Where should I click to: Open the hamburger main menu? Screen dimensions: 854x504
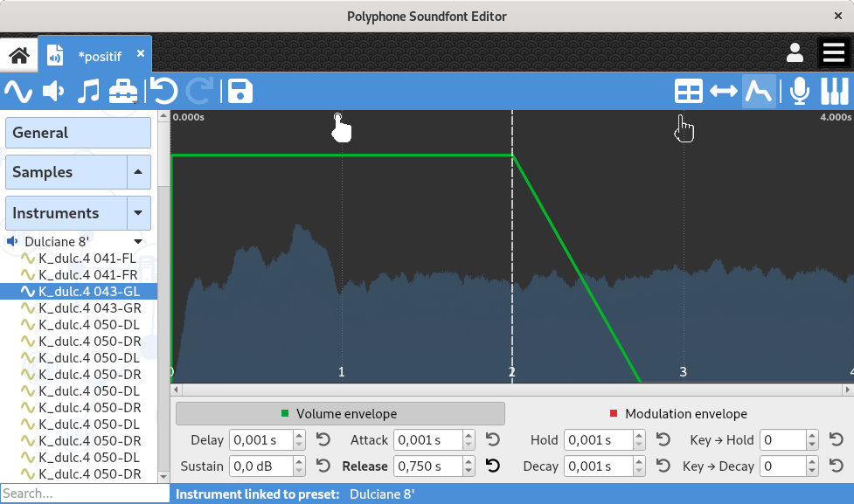834,52
